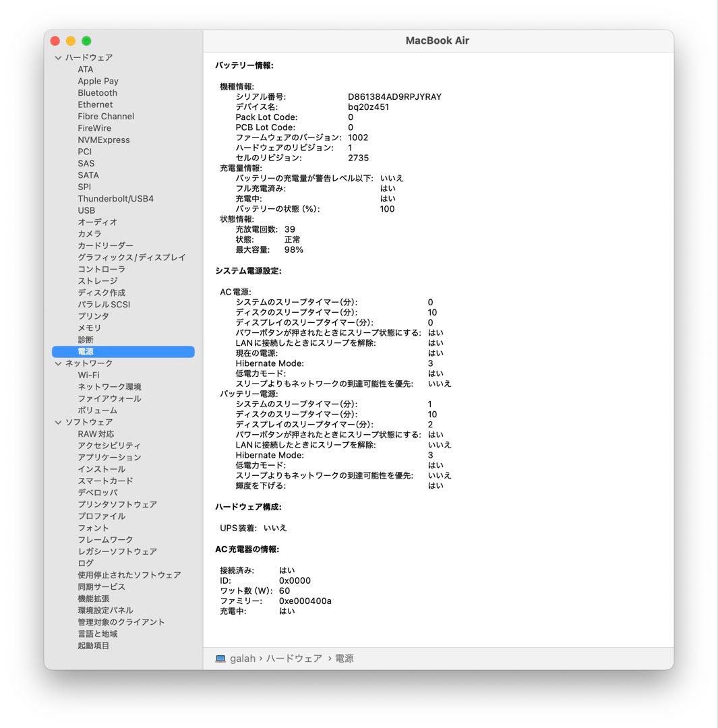Click the 最大容量 value 98%

coord(293,250)
